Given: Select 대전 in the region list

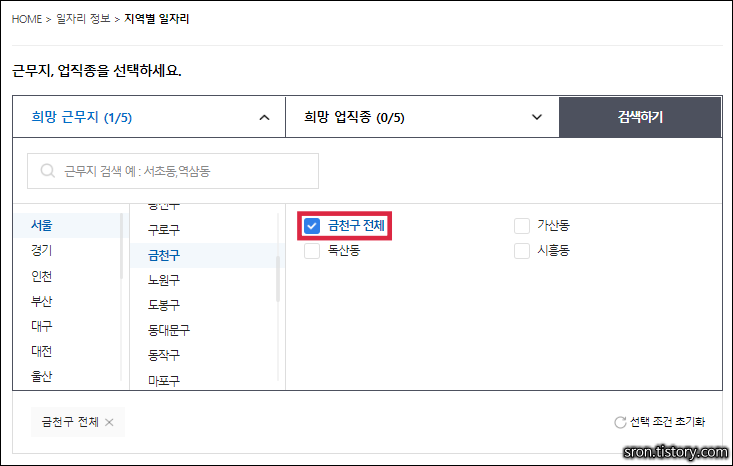Looking at the screenshot, I should tap(42, 351).
